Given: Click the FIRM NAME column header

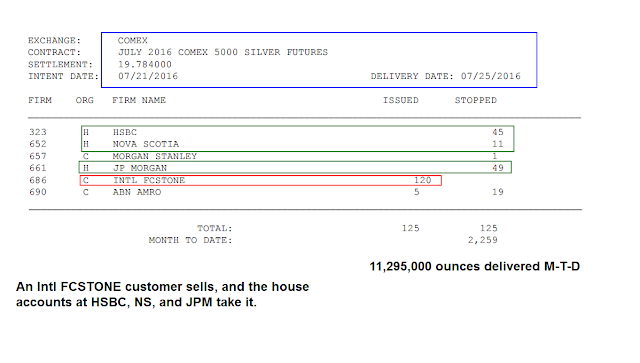Looking at the screenshot, I should pyautogui.click(x=139, y=100).
